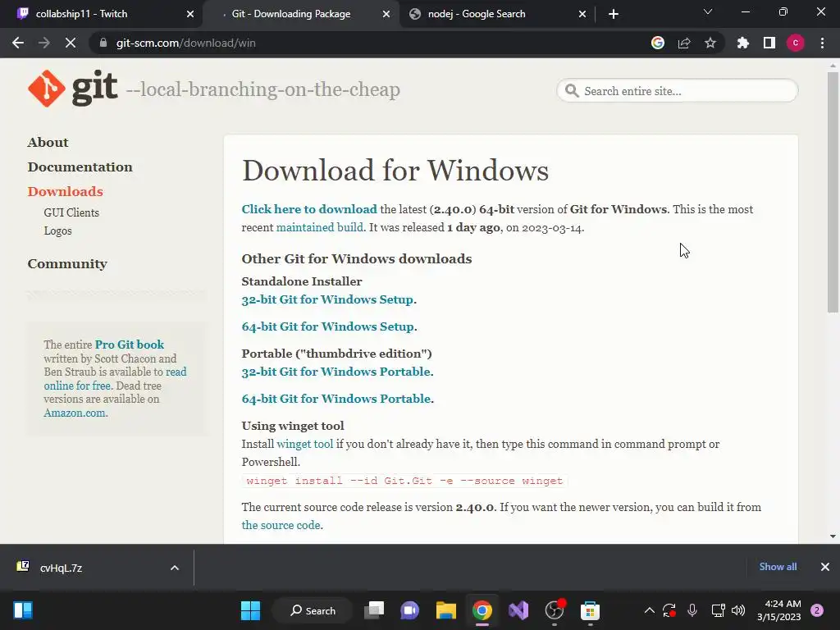Viewport: 840px width, 630px height.
Task: Click the Google icon in the address bar
Action: (658, 43)
